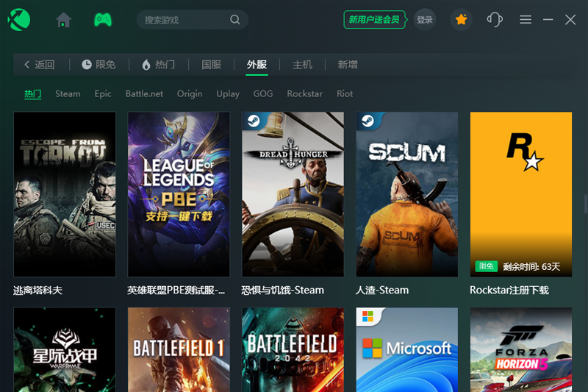Screen dimensions: 588x392
Task: Open the Escape from Tarkov game cover
Action: [x=65, y=194]
